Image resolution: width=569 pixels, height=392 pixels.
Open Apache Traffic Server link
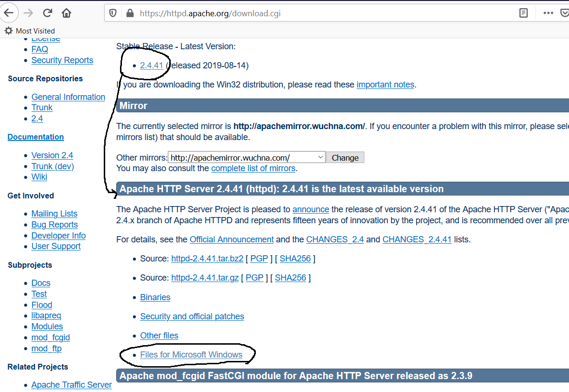pos(72,385)
